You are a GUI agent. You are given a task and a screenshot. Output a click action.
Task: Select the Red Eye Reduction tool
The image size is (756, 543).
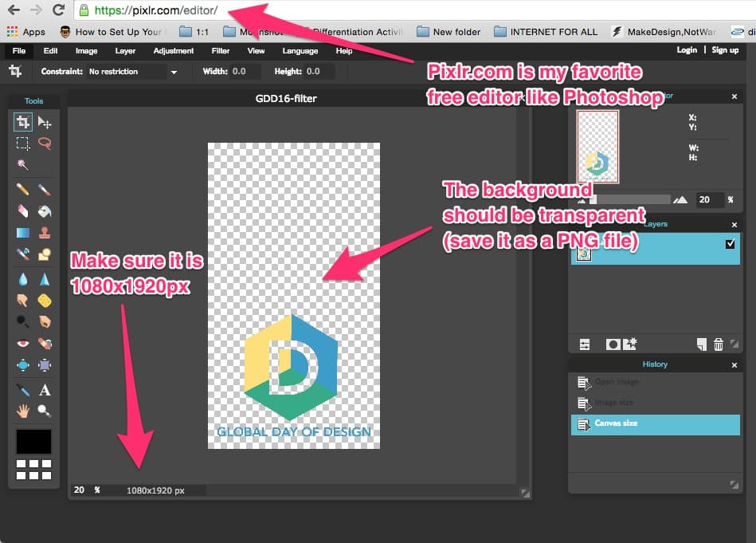[22, 343]
